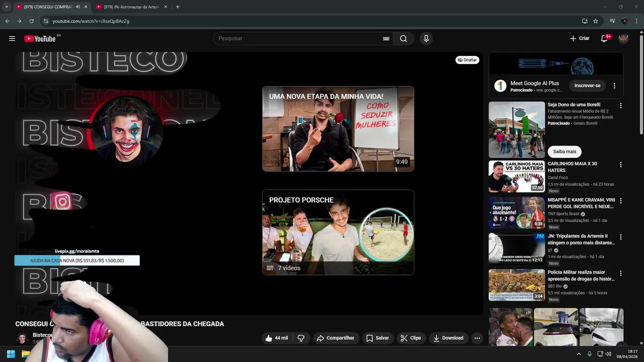
Task: Open the Chrome profile avatar
Action: [624, 21]
